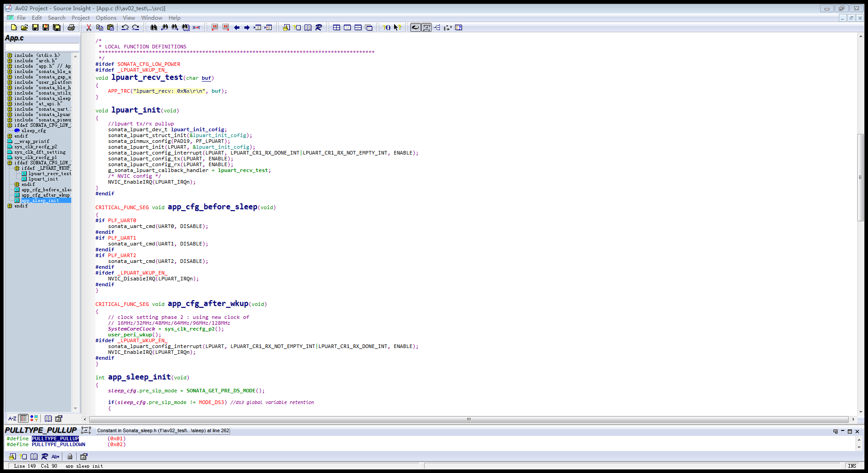Select __wrap_printf in the symbol tree
This screenshot has width=868, height=473.
(32, 142)
